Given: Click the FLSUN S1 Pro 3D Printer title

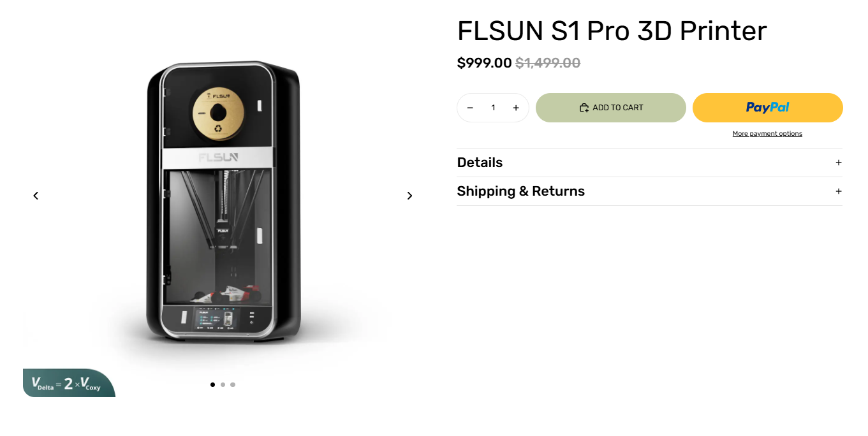Looking at the screenshot, I should click(612, 31).
